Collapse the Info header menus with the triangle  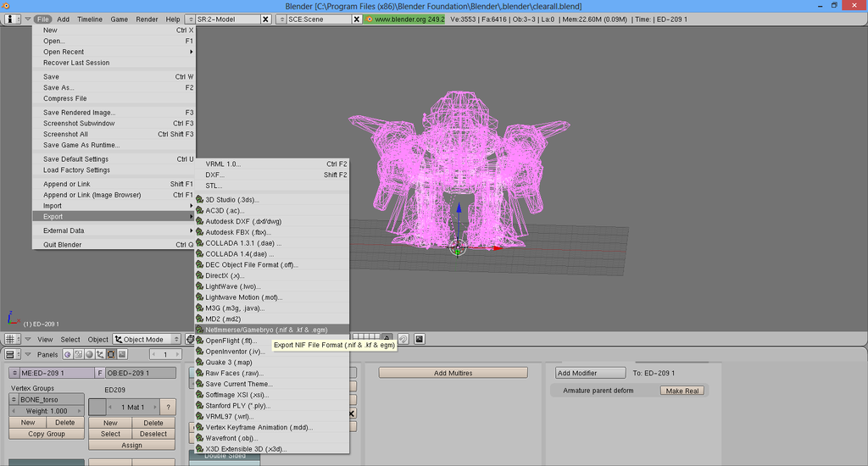pos(27,19)
